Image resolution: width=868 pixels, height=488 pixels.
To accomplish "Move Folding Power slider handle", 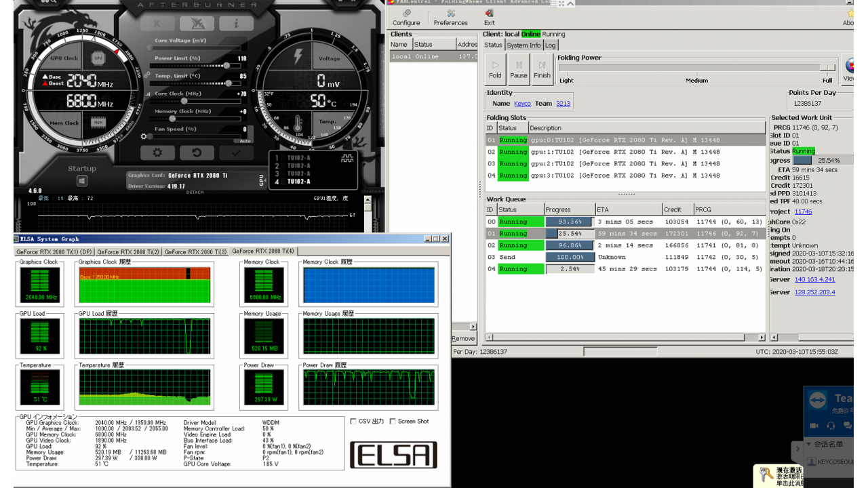I will pyautogui.click(x=827, y=68).
